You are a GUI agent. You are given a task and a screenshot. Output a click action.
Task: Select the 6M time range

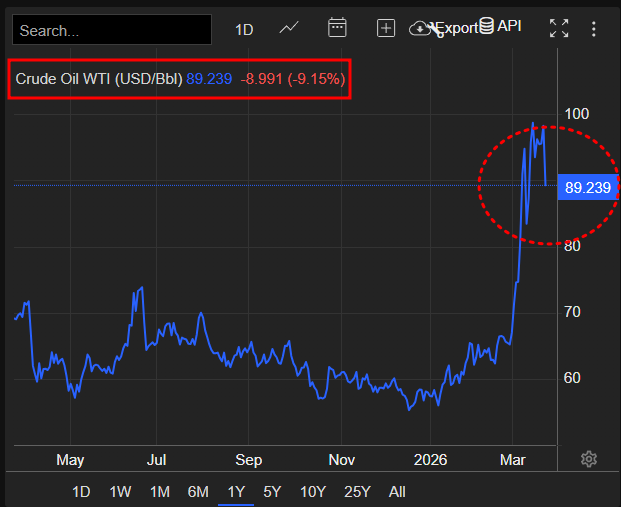coord(198,492)
